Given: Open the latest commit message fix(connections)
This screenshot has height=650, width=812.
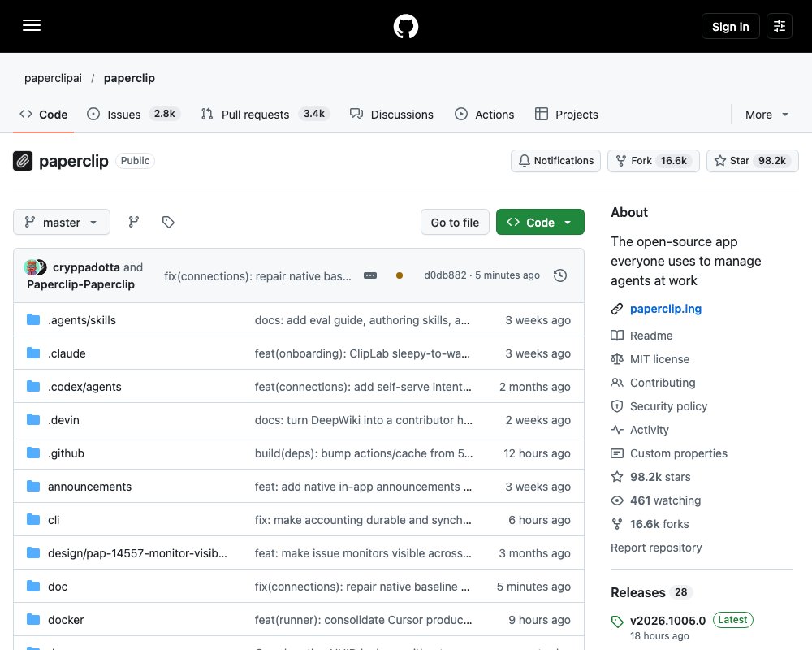Looking at the screenshot, I should click(257, 276).
